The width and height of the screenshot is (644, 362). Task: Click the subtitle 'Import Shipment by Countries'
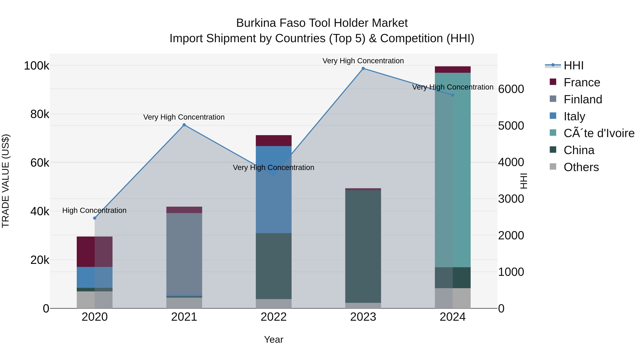[248, 38]
